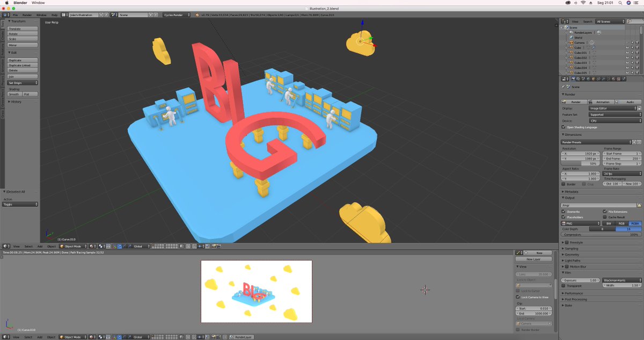Viewport: 644px width, 340px height.
Task: Click the output path folder browse icon
Action: point(639,205)
